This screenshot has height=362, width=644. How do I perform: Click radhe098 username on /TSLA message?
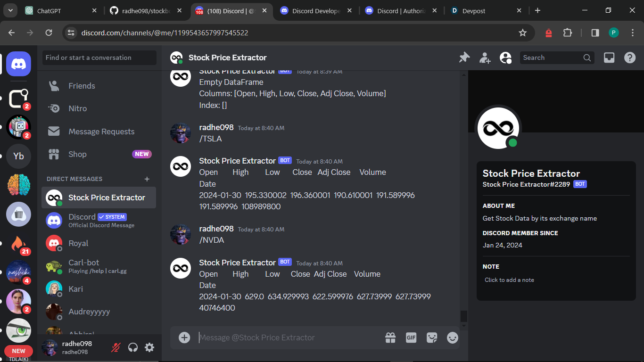point(216,127)
